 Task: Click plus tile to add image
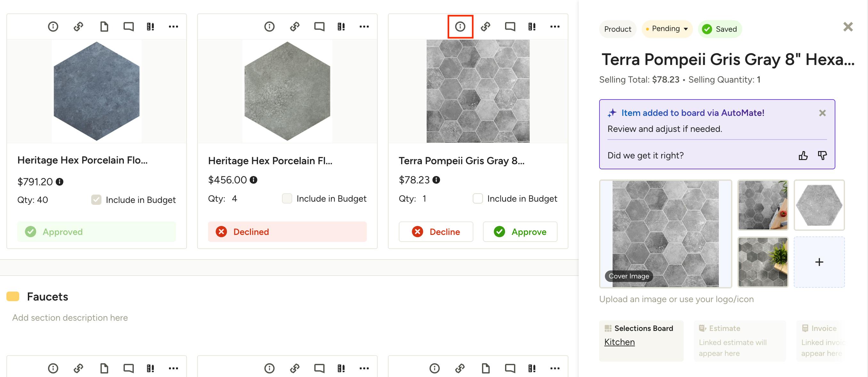tap(819, 262)
